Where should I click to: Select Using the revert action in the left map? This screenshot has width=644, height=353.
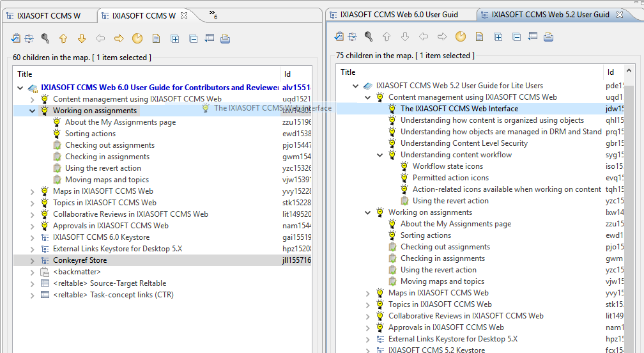(x=103, y=168)
